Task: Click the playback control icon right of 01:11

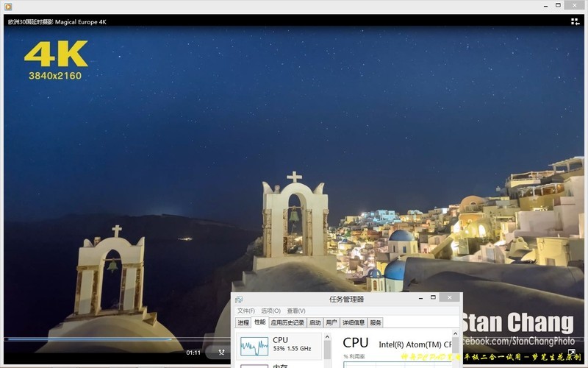Action: (x=222, y=353)
